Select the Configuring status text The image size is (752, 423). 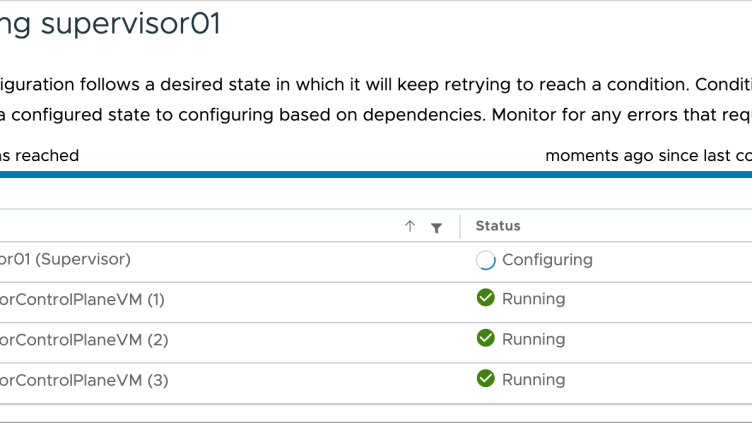(x=547, y=260)
